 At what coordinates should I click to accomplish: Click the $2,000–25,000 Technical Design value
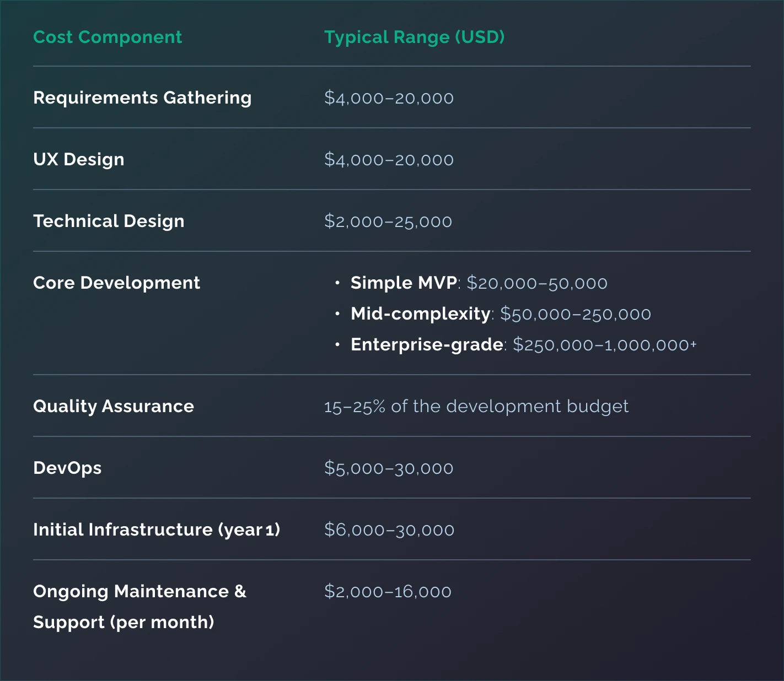388,221
